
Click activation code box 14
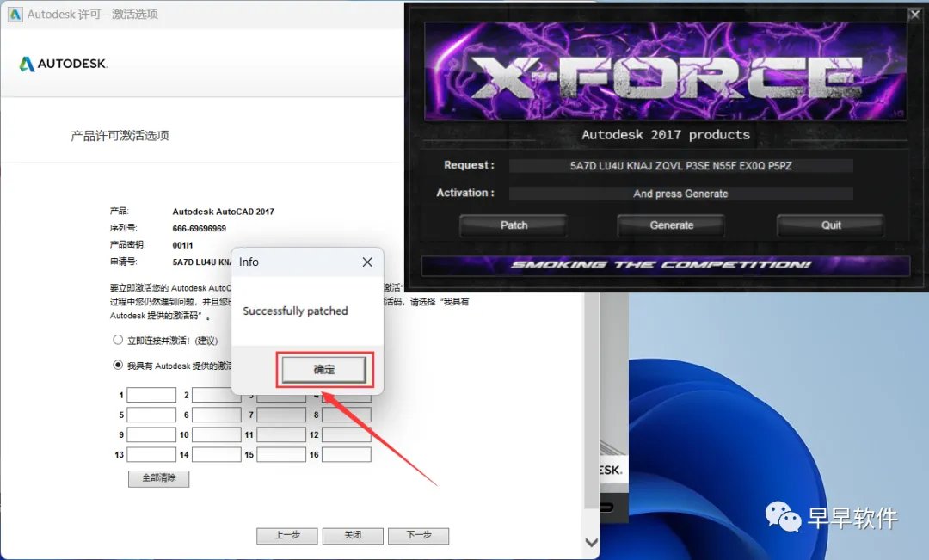(x=217, y=454)
